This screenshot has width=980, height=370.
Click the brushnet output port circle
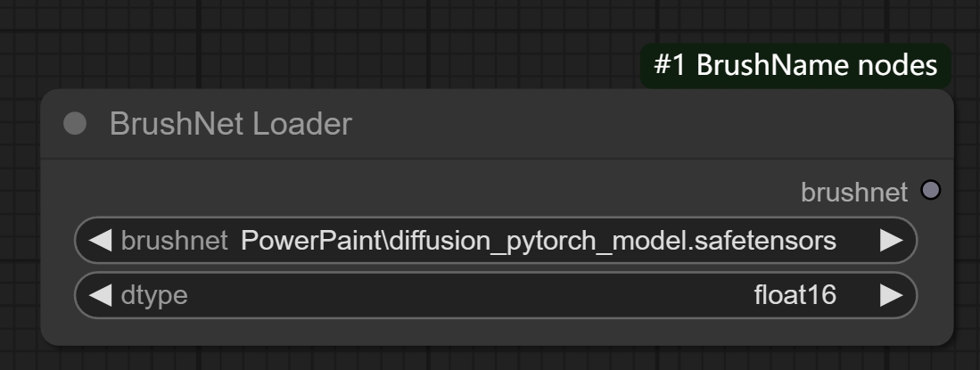tap(930, 190)
